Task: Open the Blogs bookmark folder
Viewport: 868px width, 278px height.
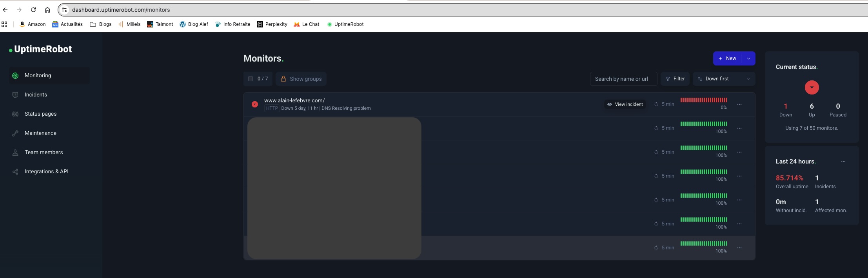Action: click(101, 24)
